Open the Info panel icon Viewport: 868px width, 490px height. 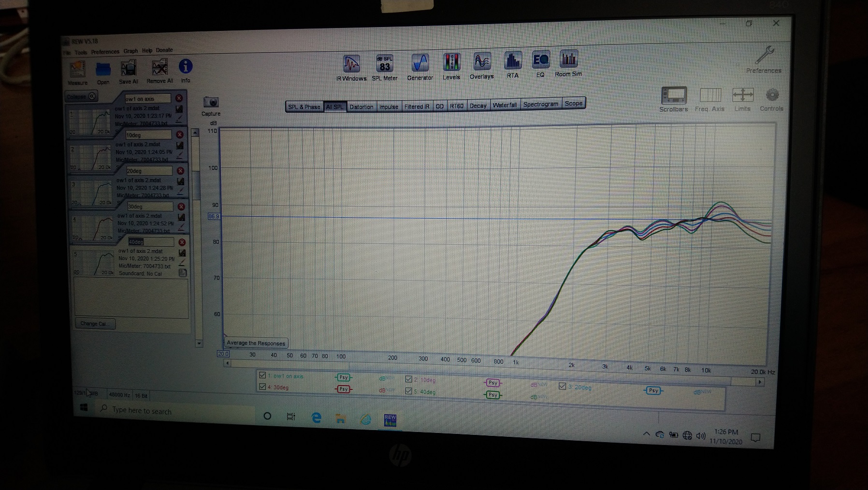tap(186, 66)
